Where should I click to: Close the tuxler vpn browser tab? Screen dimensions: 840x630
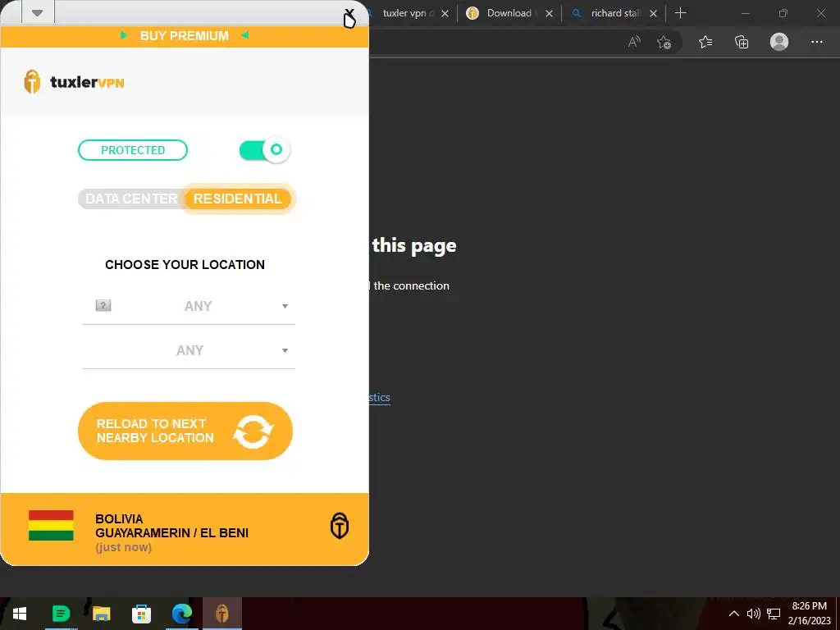coord(445,14)
